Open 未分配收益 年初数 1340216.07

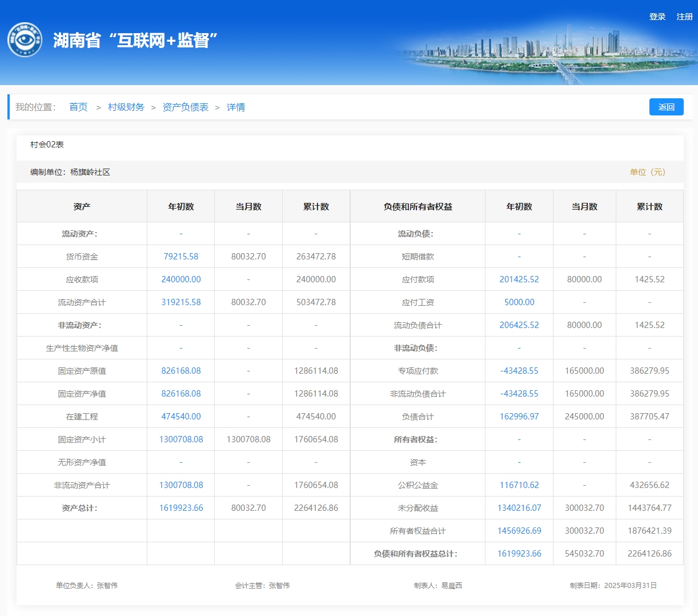pyautogui.click(x=519, y=508)
